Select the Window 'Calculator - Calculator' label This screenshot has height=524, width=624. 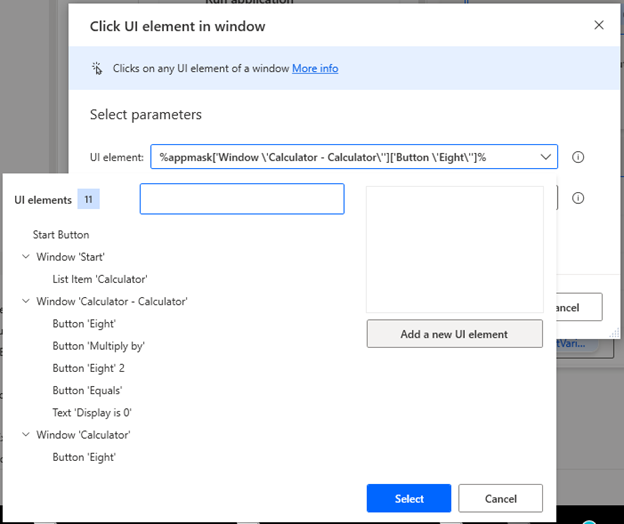[112, 302]
